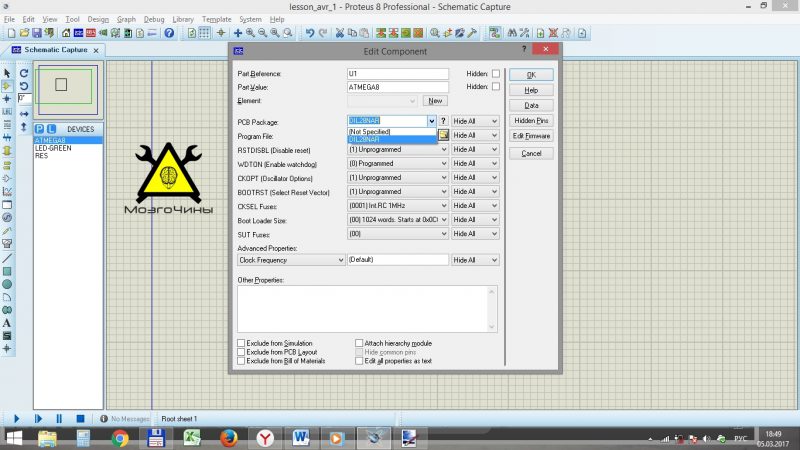The width and height of the screenshot is (800, 450).
Task: Click the Copy to clipboard icon
Action: point(352,33)
